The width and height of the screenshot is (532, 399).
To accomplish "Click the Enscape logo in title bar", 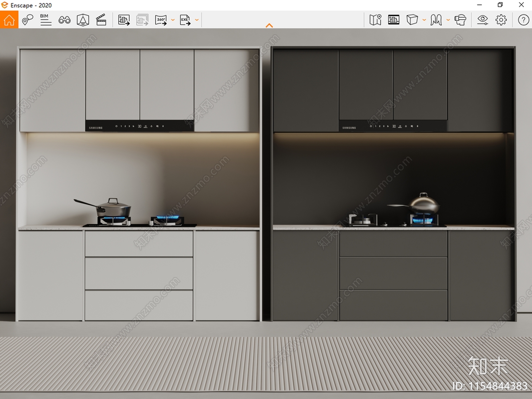I will [x=5, y=5].
